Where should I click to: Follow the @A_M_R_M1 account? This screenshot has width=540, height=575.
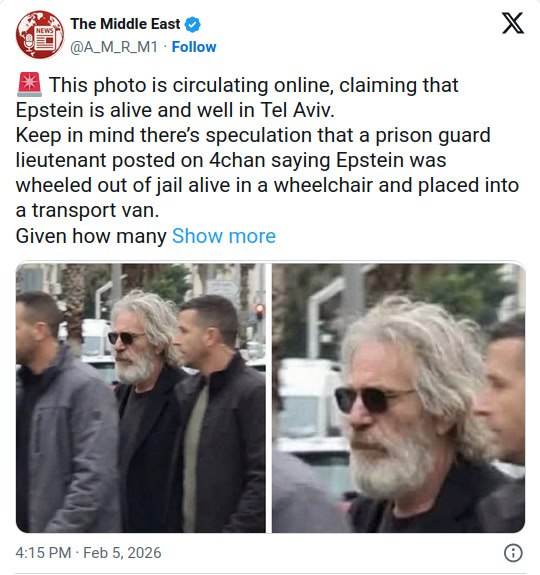(194, 47)
